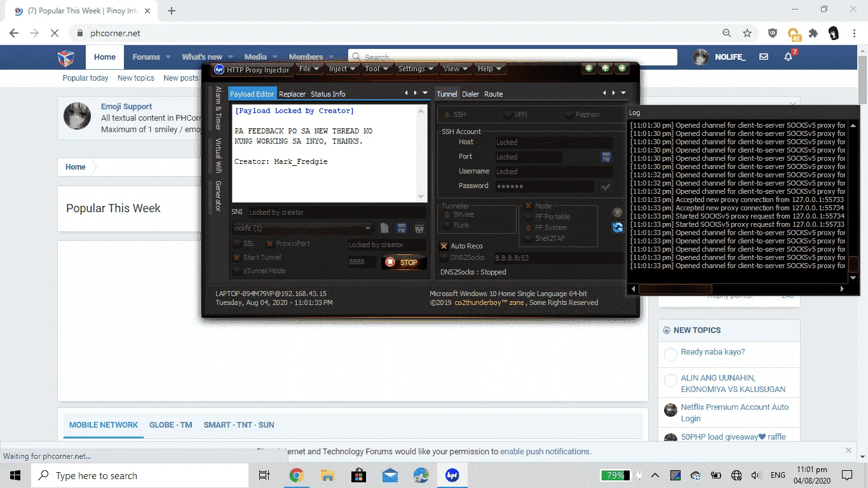The width and height of the screenshot is (868, 488).
Task: Click the checkmark icon beside Password field
Action: [606, 186]
